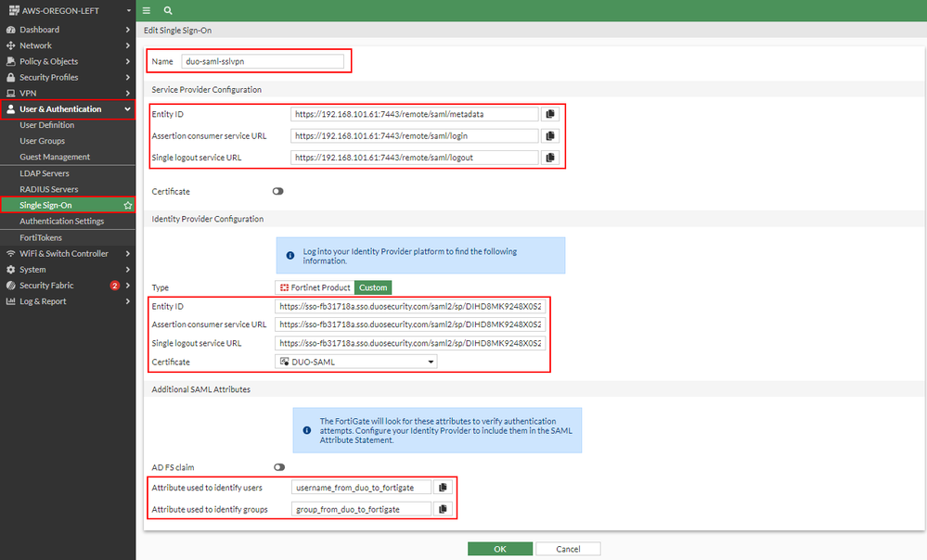Enable the Service Provider Certificate toggle
The height and width of the screenshot is (560, 927).
coord(277,191)
